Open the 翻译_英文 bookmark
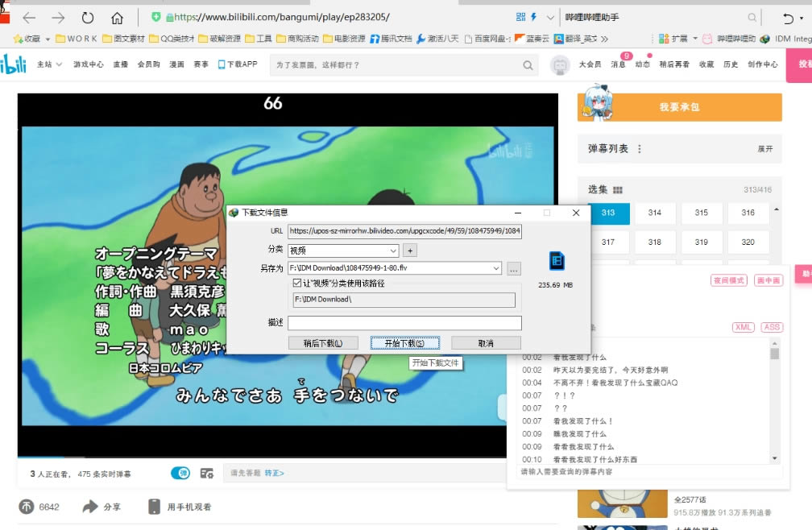Viewport: 812px width, 530px height. point(575,39)
